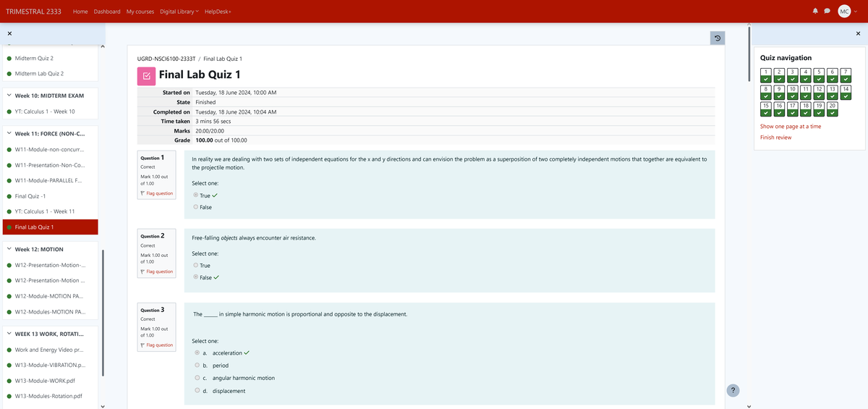Click the pink Final Lab Quiz 1 icon
Viewport: 868px width, 409px height.
[x=145, y=75]
